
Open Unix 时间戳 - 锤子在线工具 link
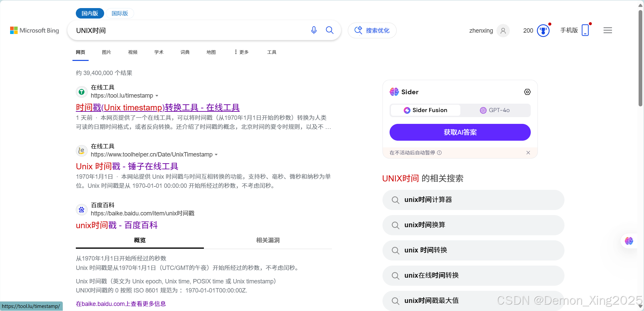coord(127,166)
